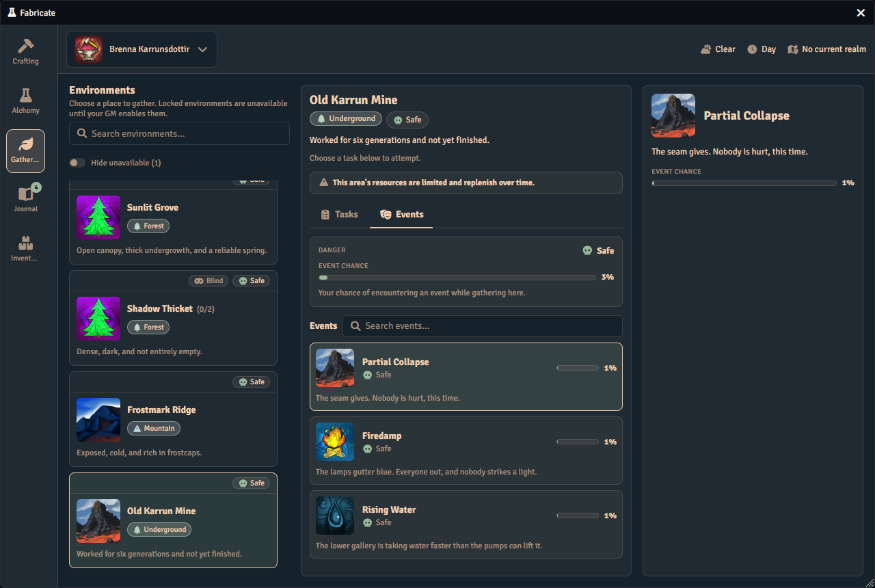This screenshot has width=875, height=588.
Task: Open the Journal book icon
Action: tap(25, 193)
